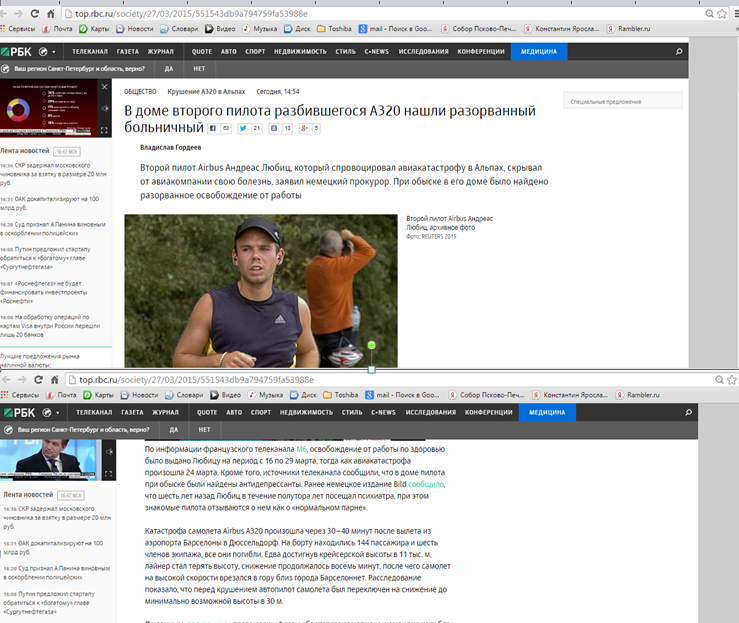Screen dimensions: 739x623
Task: Open news item 'ОАК докапитализируют на 100 млрд' in upper feed
Action: [x=49, y=203]
